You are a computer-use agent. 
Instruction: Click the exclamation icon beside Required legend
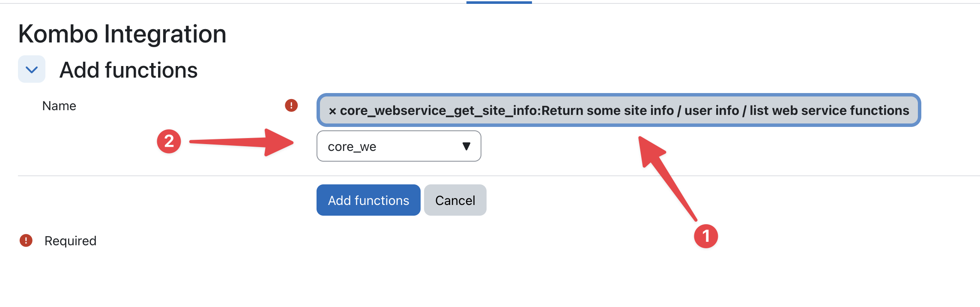coord(26,241)
